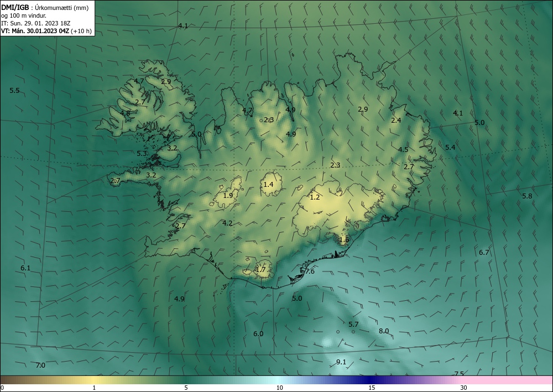This screenshot has height=392, width=553.
Task: Click the color scale label 1
Action: pyautogui.click(x=94, y=388)
